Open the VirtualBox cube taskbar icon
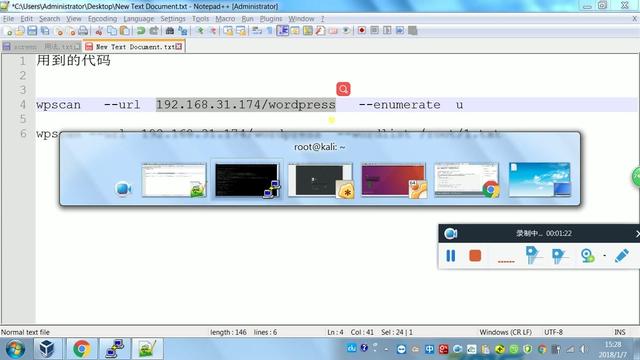 click(47, 349)
